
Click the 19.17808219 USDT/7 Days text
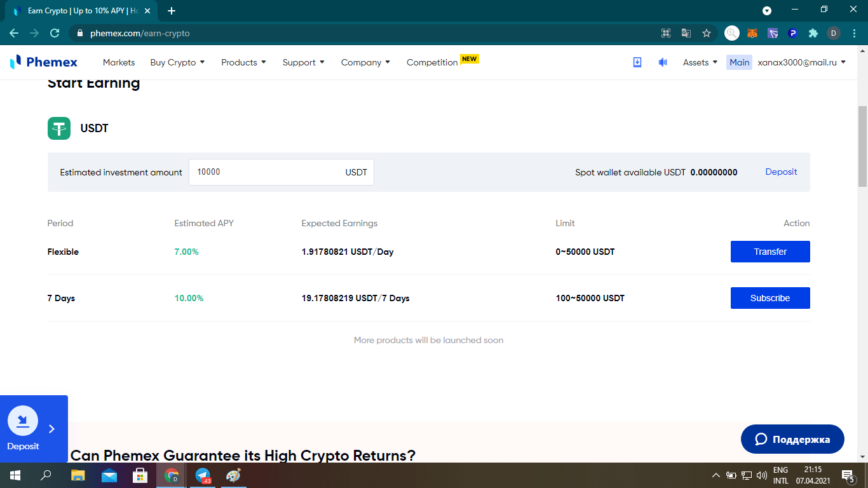tap(356, 298)
